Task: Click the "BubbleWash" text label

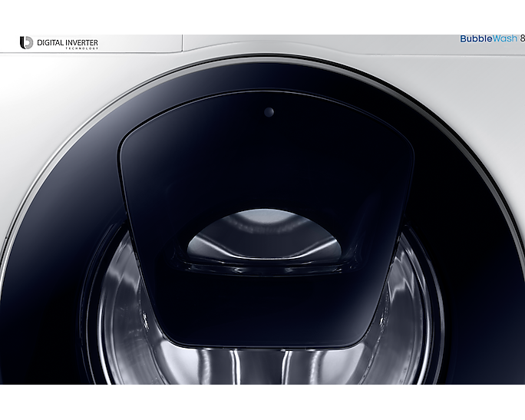Action: [488, 38]
